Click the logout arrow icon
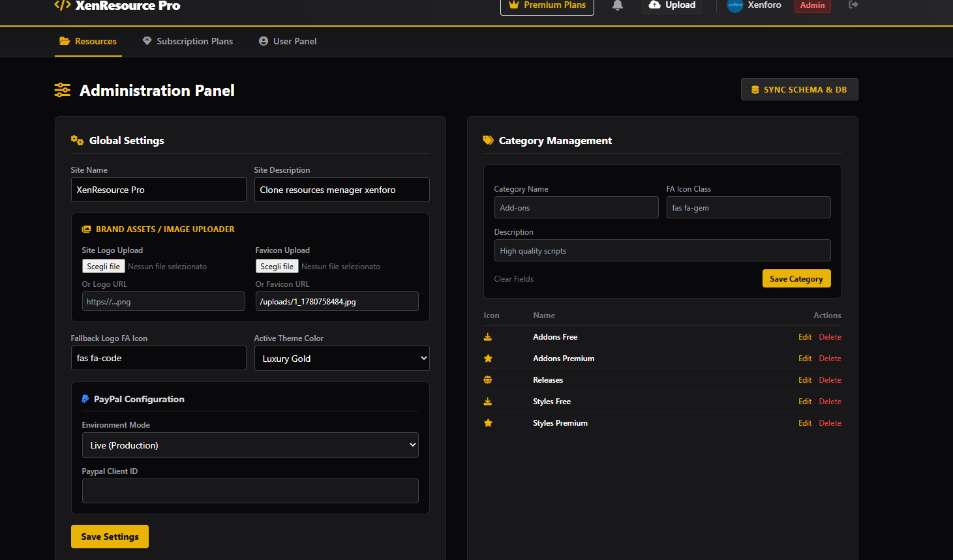This screenshot has width=953, height=560. click(x=853, y=5)
